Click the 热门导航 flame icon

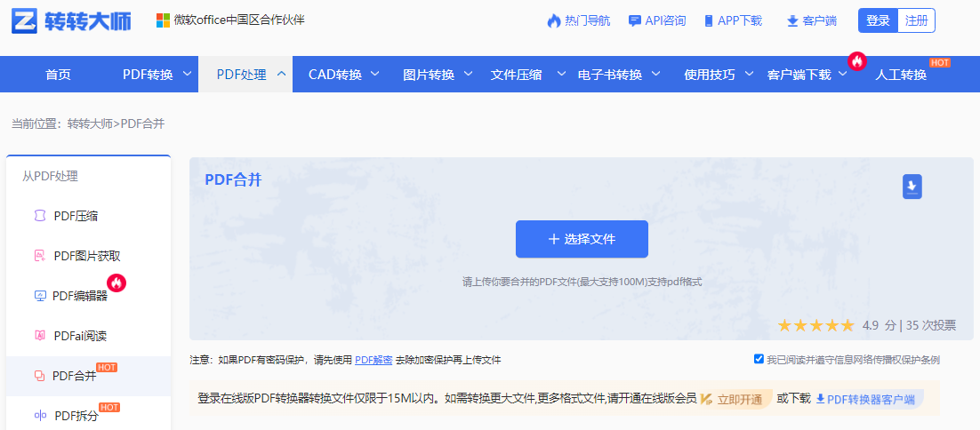point(554,20)
